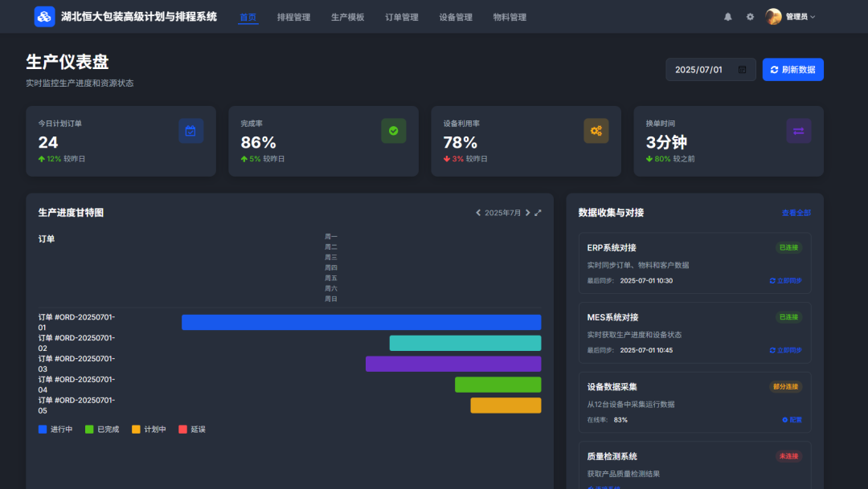Switch to the 设备管理 tab
The height and width of the screenshot is (489, 868).
[x=456, y=17]
